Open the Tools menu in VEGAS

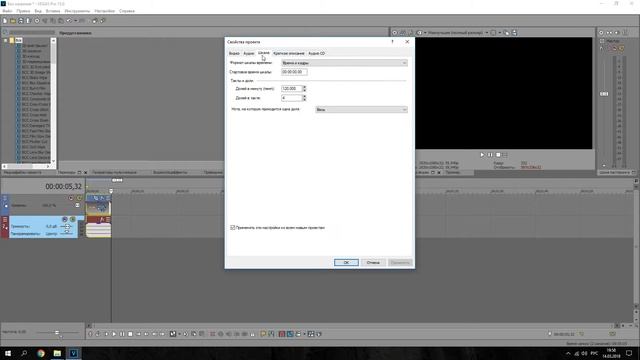77,11
